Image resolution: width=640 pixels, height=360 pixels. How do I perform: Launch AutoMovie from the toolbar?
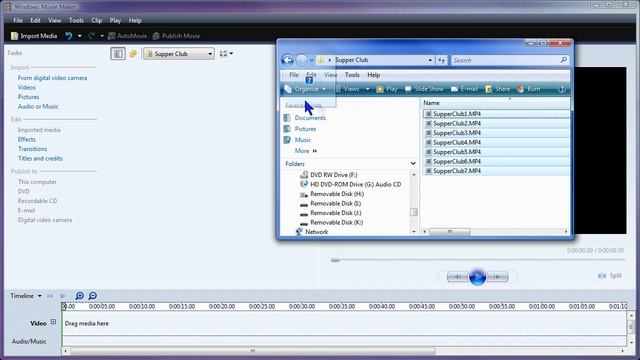127,36
